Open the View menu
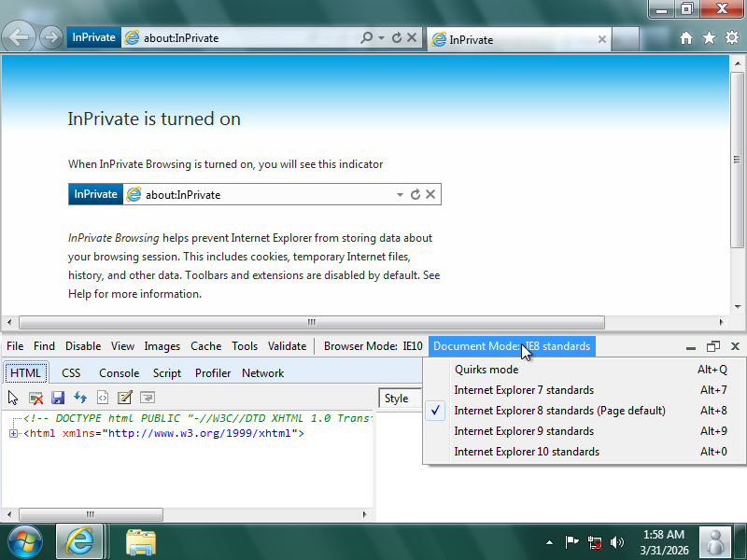The height and width of the screenshot is (560, 747). [122, 346]
